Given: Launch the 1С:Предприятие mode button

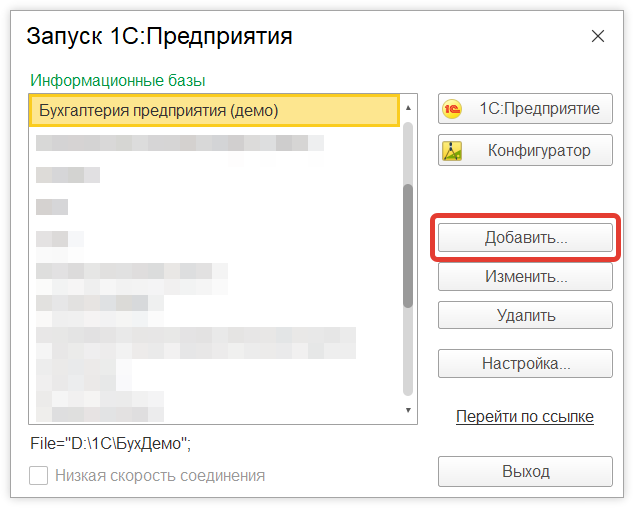Looking at the screenshot, I should (525, 109).
